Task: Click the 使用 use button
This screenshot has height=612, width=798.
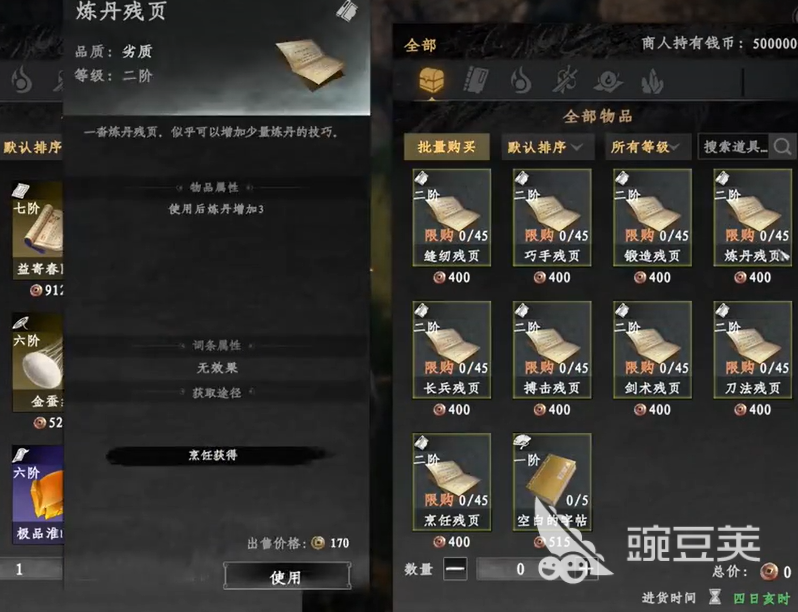Action: tap(287, 577)
